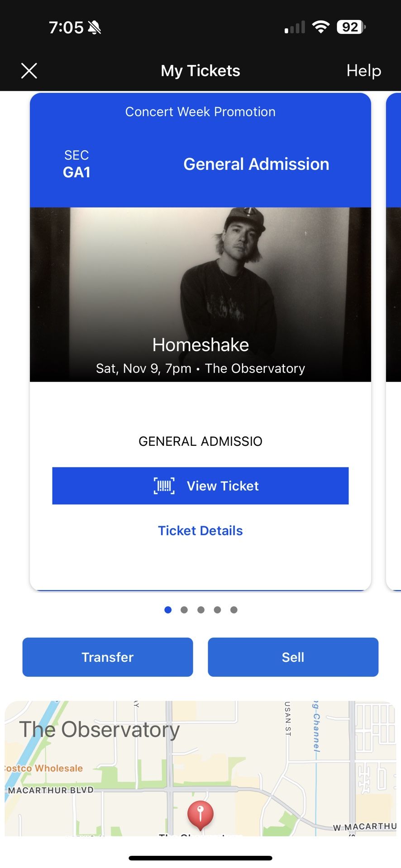Close the My Tickets screen
Screen dimensions: 401x868
tap(29, 71)
